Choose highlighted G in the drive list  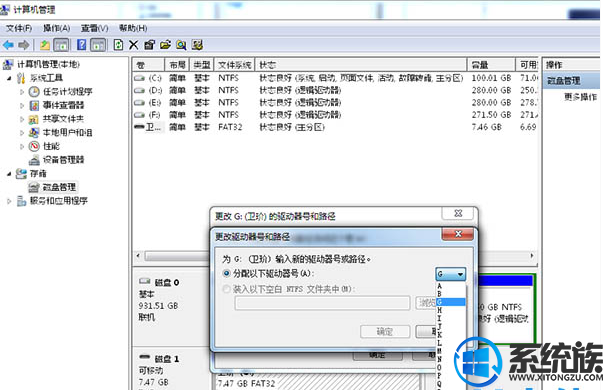click(x=451, y=302)
